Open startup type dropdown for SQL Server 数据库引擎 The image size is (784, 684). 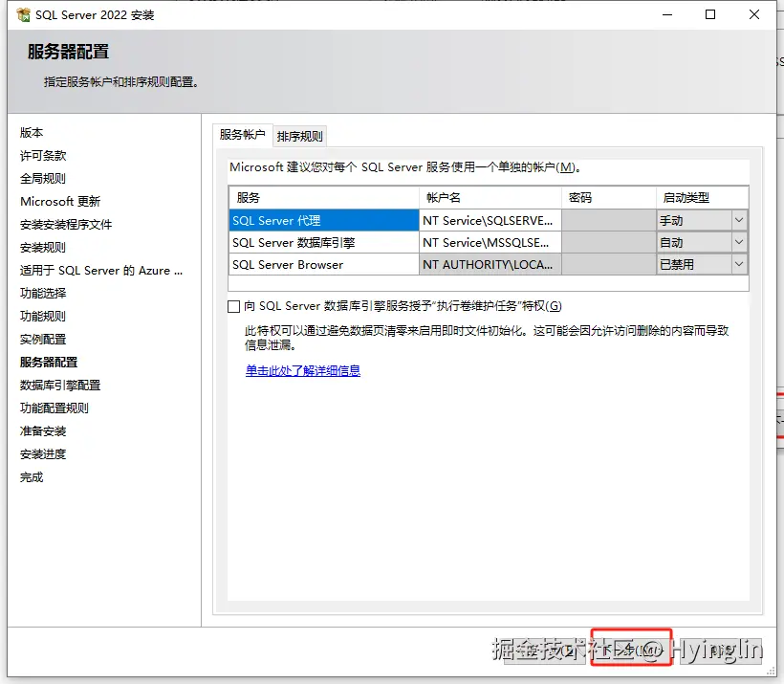[x=738, y=242]
